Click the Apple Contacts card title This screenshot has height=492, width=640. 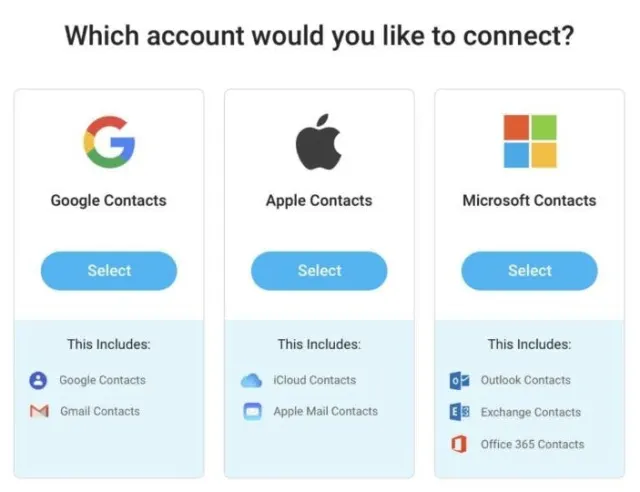[x=319, y=201]
